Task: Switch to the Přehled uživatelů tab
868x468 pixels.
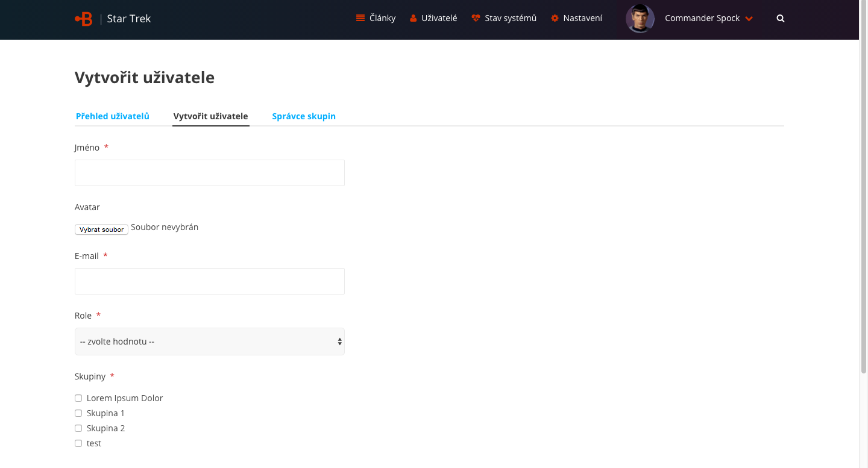Action: pos(113,116)
